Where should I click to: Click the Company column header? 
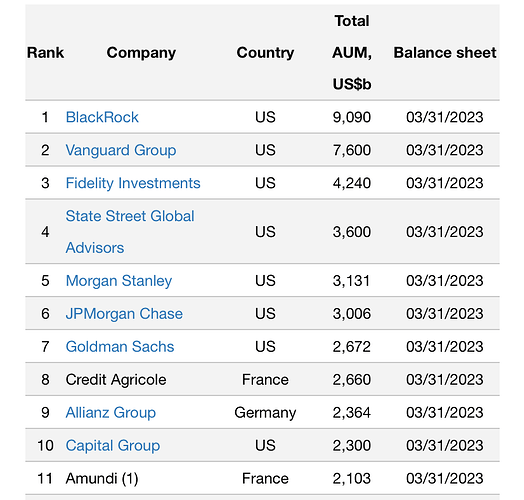tap(141, 53)
